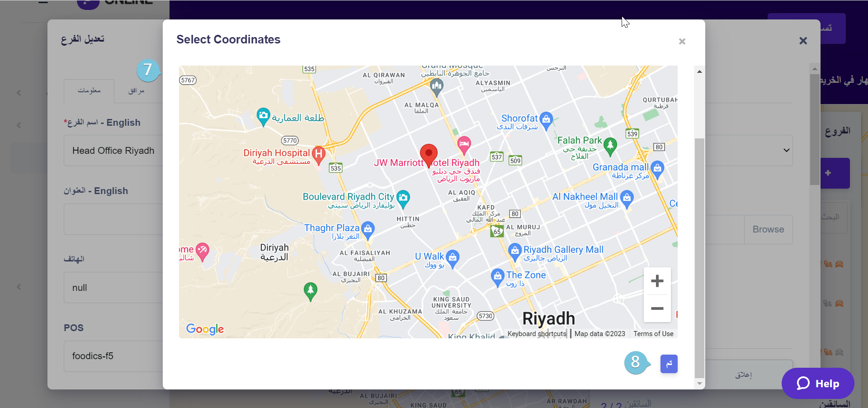The image size is (868, 408).
Task: Confirm coordinates with the blue تم button
Action: pyautogui.click(x=669, y=364)
